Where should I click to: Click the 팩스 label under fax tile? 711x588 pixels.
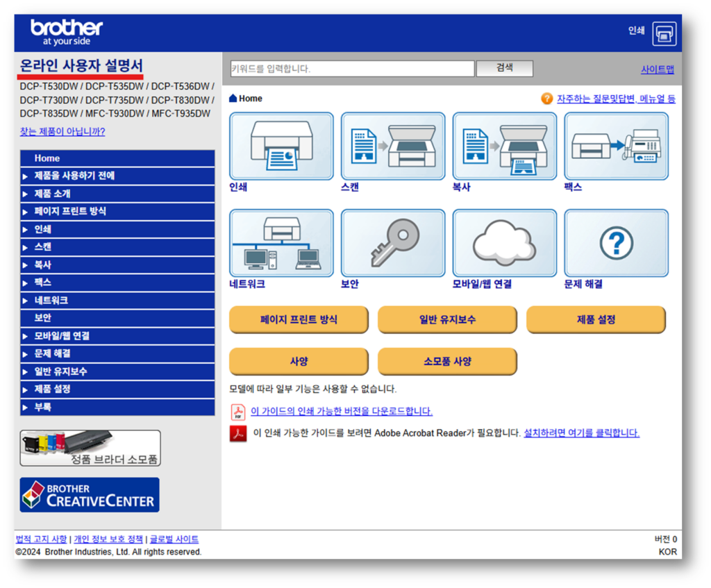click(x=573, y=187)
